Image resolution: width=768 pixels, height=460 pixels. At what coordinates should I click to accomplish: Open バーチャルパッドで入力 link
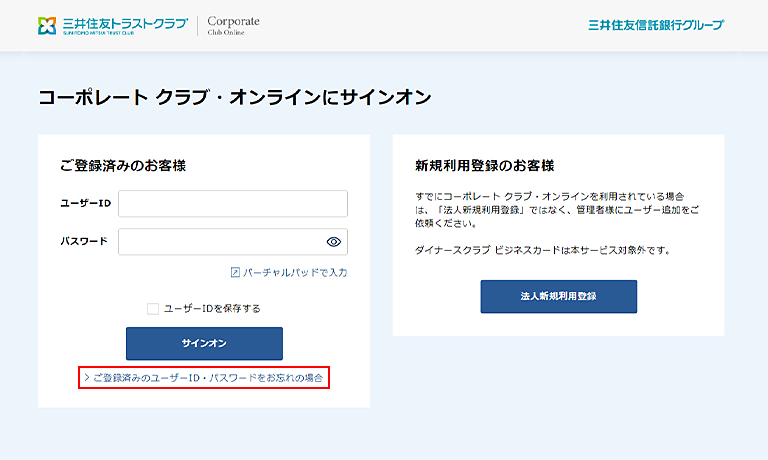point(289,272)
